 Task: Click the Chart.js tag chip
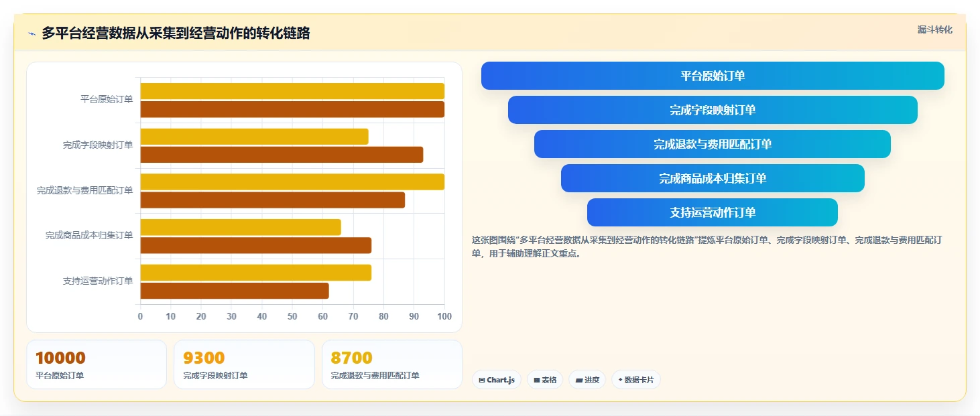[x=497, y=380]
